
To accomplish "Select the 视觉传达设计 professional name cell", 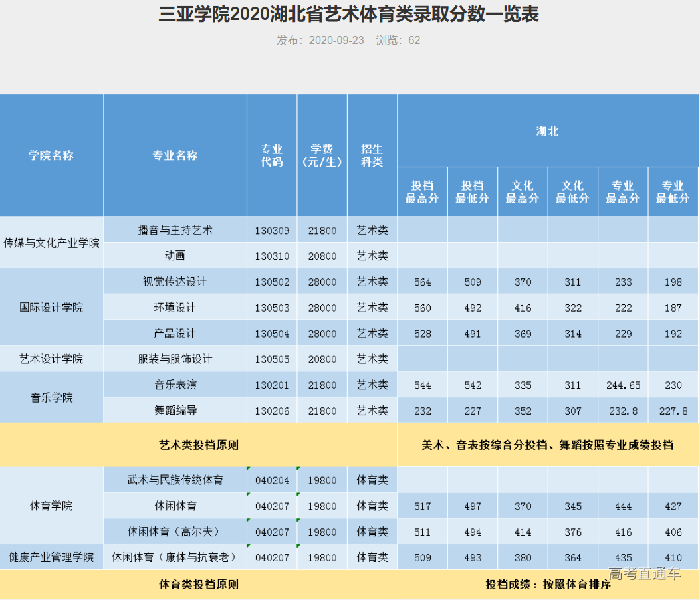I will [x=174, y=281].
